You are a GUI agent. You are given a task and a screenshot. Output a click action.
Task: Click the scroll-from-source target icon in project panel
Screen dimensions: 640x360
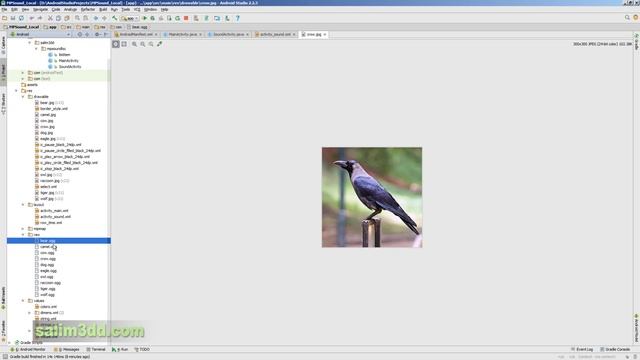coord(80,35)
